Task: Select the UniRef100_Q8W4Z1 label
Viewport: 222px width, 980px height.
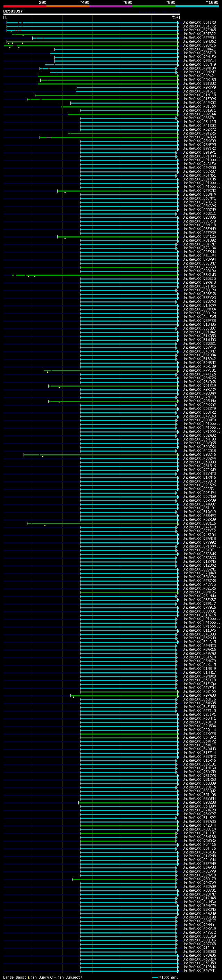Action: click(x=199, y=49)
